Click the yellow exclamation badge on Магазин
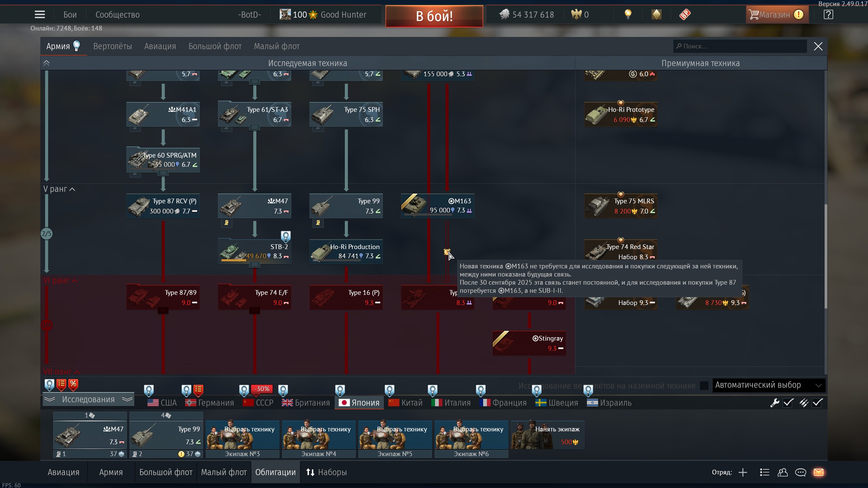The width and height of the screenshot is (868, 488). [799, 15]
